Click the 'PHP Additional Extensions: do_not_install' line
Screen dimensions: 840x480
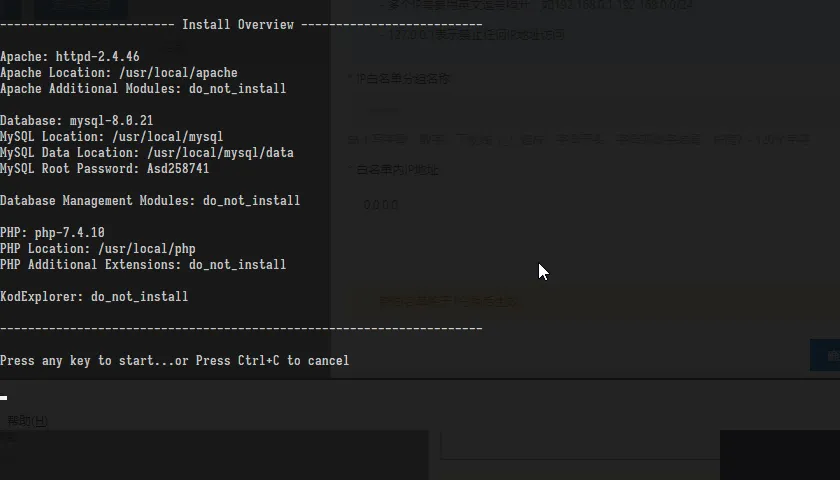tap(143, 265)
